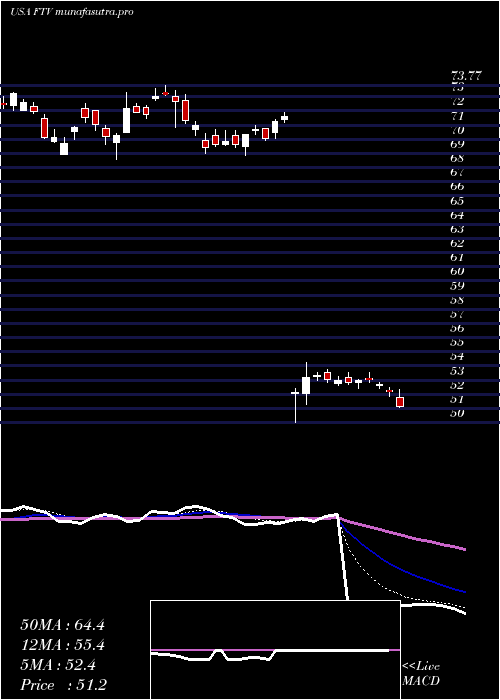500x700 pixels.
Task: Click the 70 price axis label
Action: point(457,130)
